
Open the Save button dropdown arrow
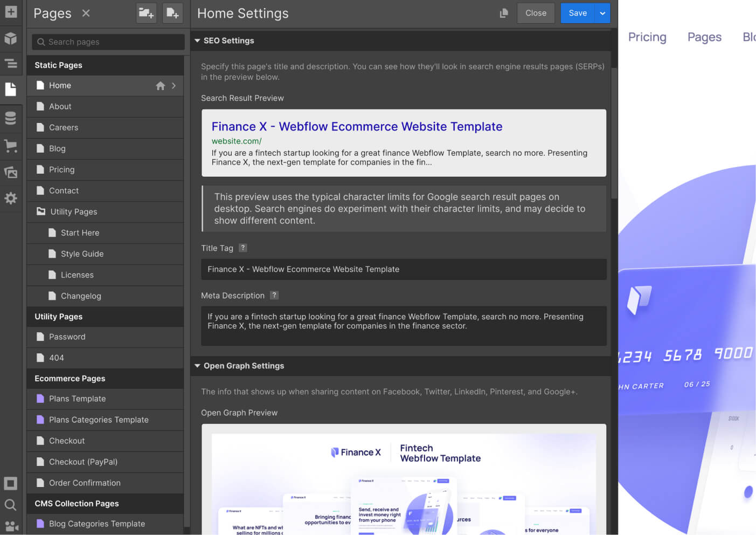point(602,13)
